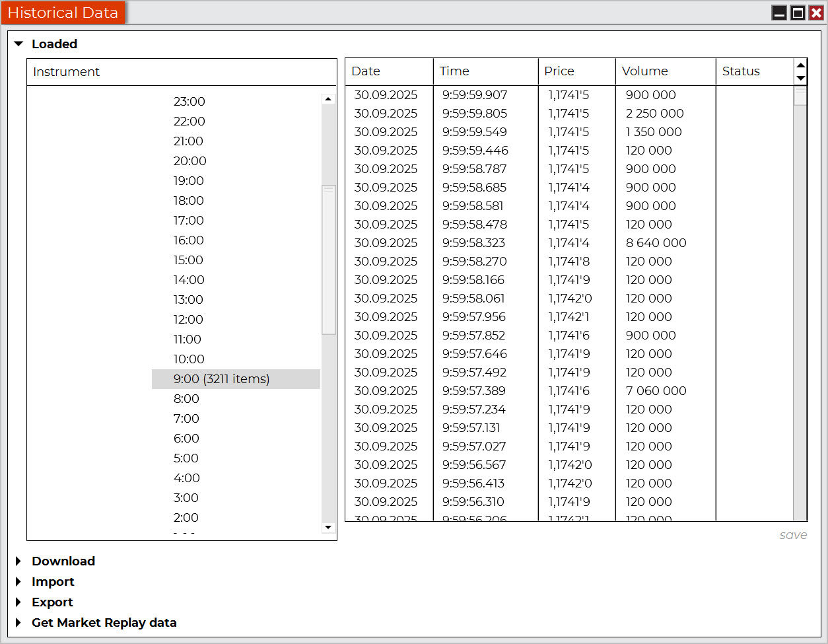
Task: Maximize the Historical Data window
Action: pos(798,13)
